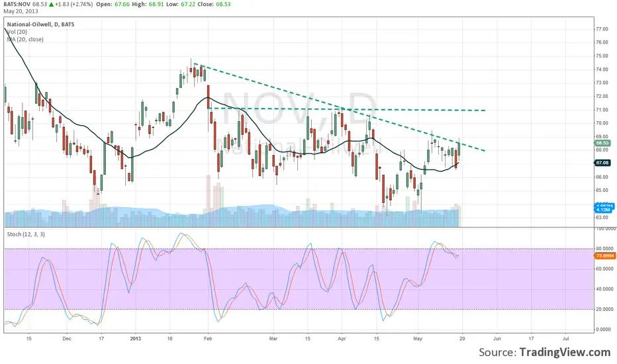Select the National-Oilwell, D, BATS legend title
The width and height of the screenshot is (617, 364).
40,24
